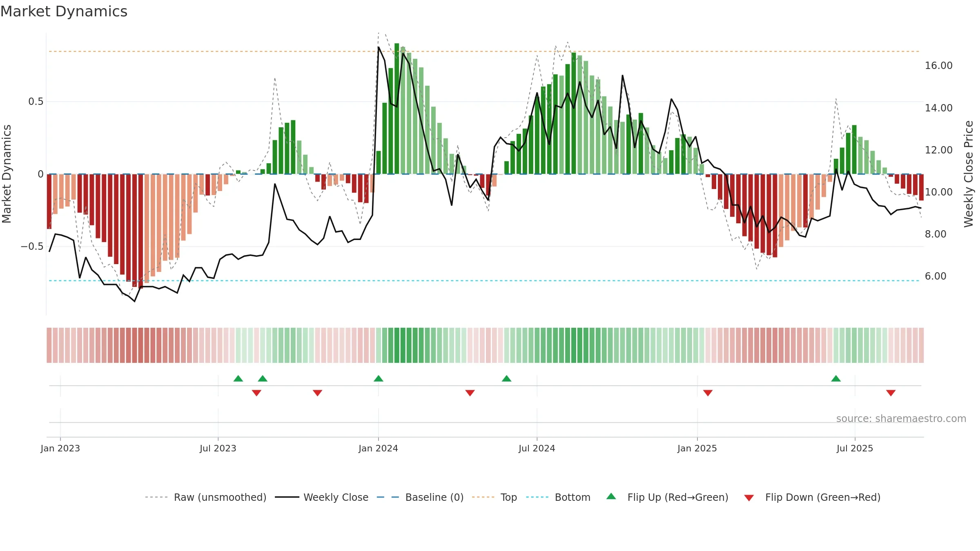This screenshot has width=980, height=551.
Task: Click the 0.5 left axis tick label
Action: click(x=36, y=102)
